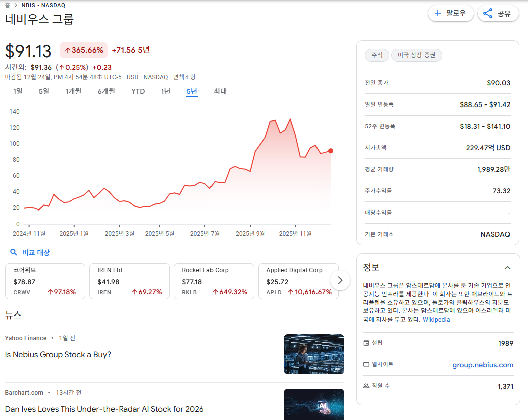Open the group.nebius.com website link

pos(483,365)
